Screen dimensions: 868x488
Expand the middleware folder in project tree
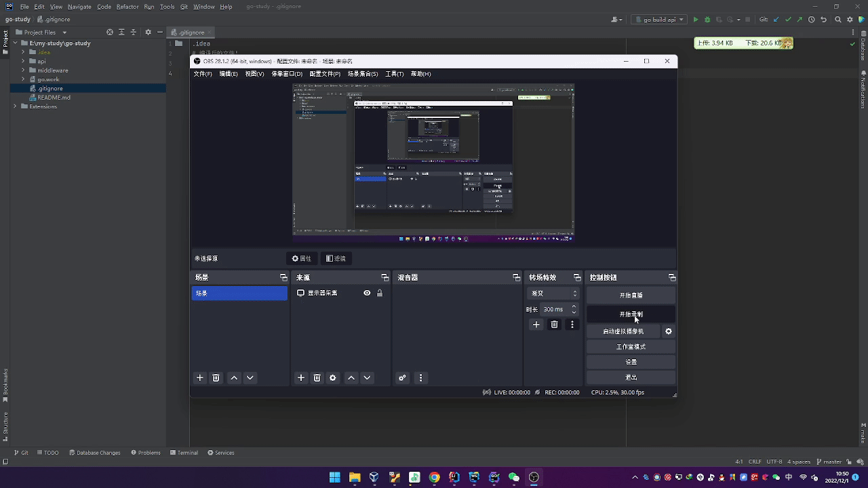click(x=23, y=70)
